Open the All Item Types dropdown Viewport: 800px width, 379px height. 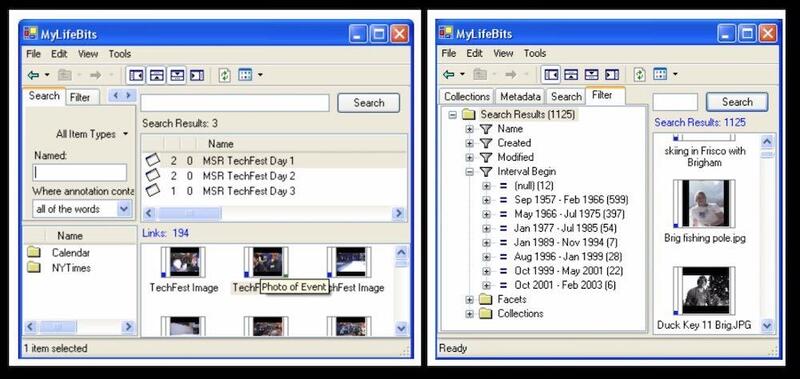(92, 134)
